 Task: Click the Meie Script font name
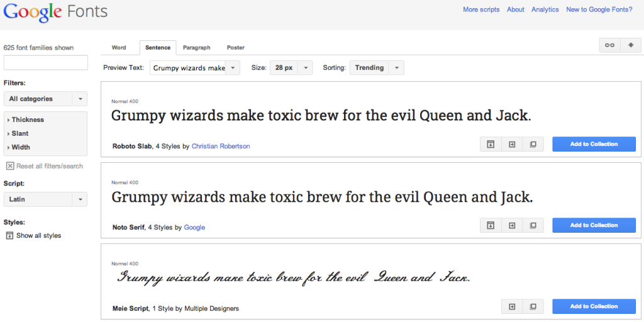131,308
